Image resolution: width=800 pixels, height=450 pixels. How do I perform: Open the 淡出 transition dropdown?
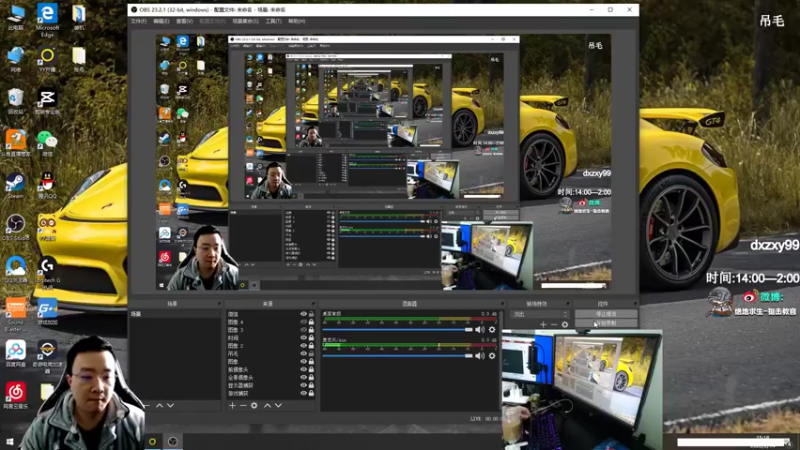point(540,314)
